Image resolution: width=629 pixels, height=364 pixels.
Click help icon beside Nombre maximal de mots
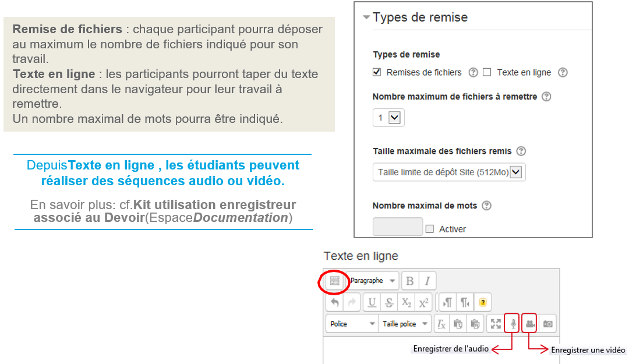coord(487,206)
